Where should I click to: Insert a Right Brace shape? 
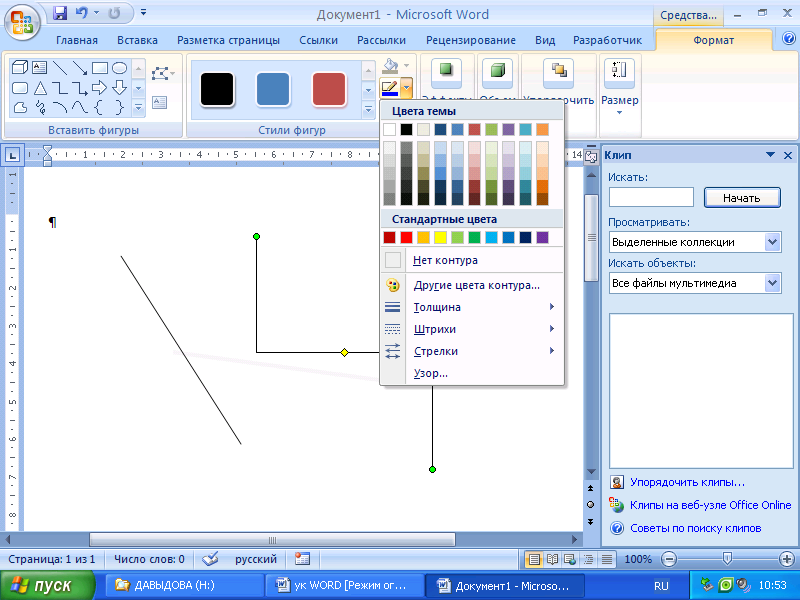pyautogui.click(x=119, y=107)
